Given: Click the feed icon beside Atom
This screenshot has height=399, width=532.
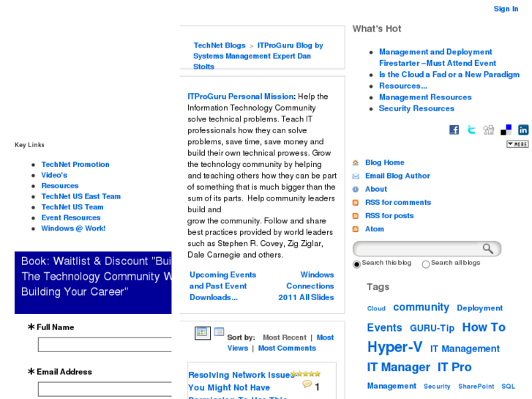Looking at the screenshot, I should (x=356, y=229).
